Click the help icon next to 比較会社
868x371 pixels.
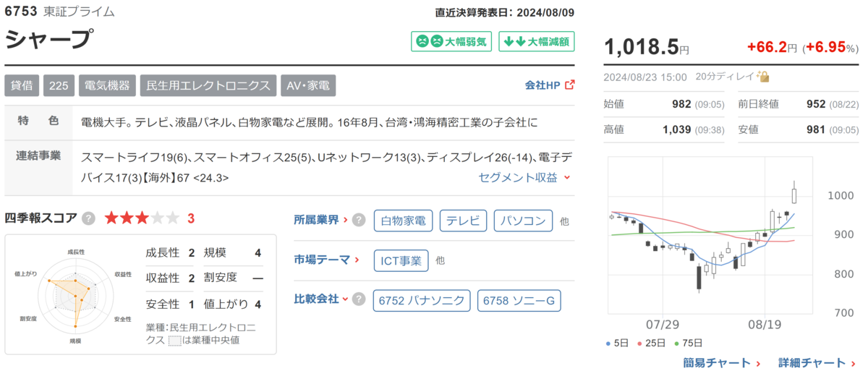(358, 299)
